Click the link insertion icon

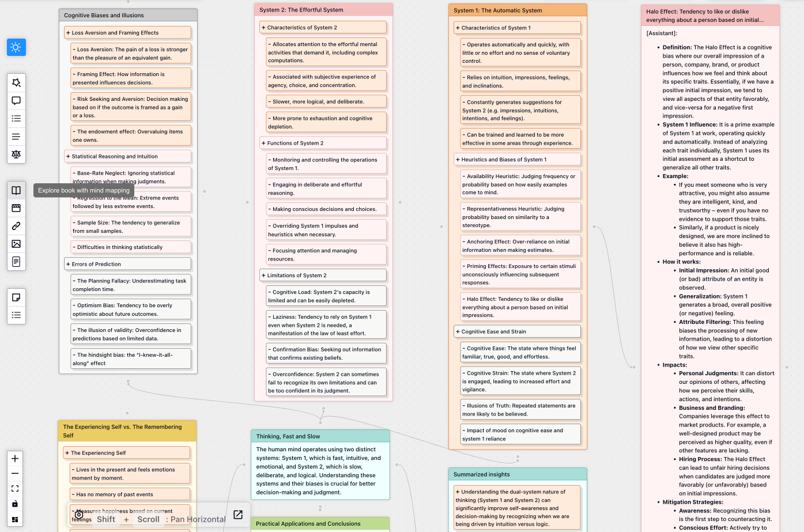click(x=16, y=225)
